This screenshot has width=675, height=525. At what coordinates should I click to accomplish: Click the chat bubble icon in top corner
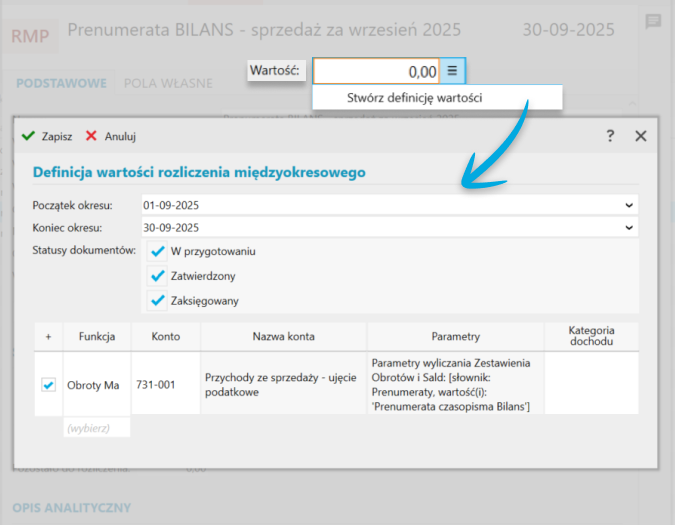coord(653,21)
